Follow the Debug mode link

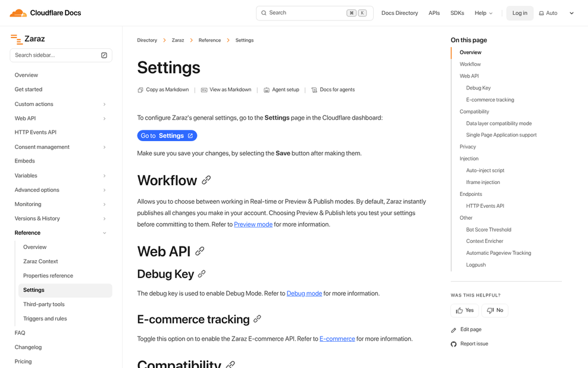click(304, 294)
